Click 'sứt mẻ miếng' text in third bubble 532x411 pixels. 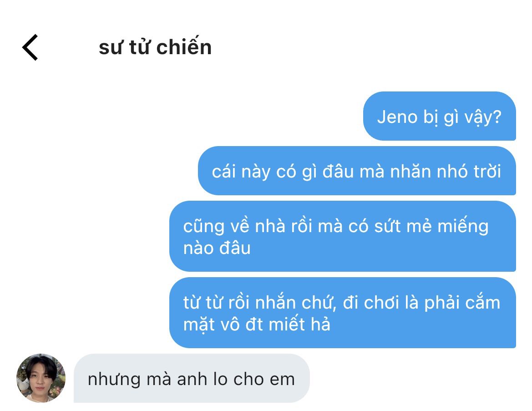tap(431, 226)
